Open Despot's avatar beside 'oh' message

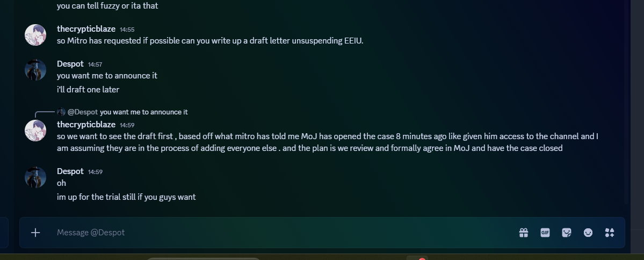tap(35, 177)
